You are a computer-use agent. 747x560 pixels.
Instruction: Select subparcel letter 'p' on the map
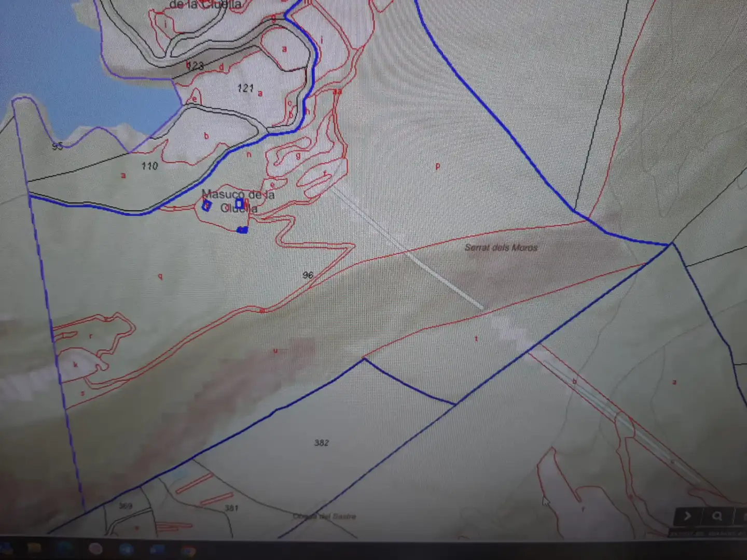tap(438, 166)
